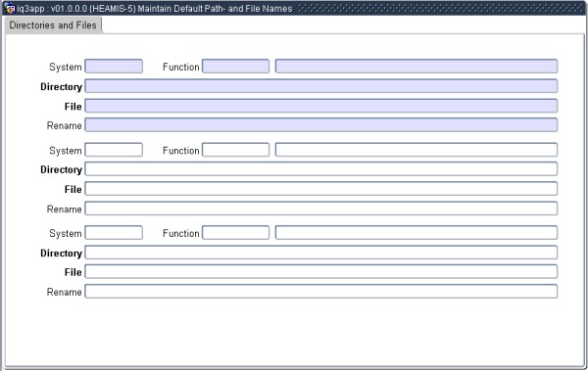Click the Directory field in first record
The width and height of the screenshot is (588, 371).
(321, 86)
